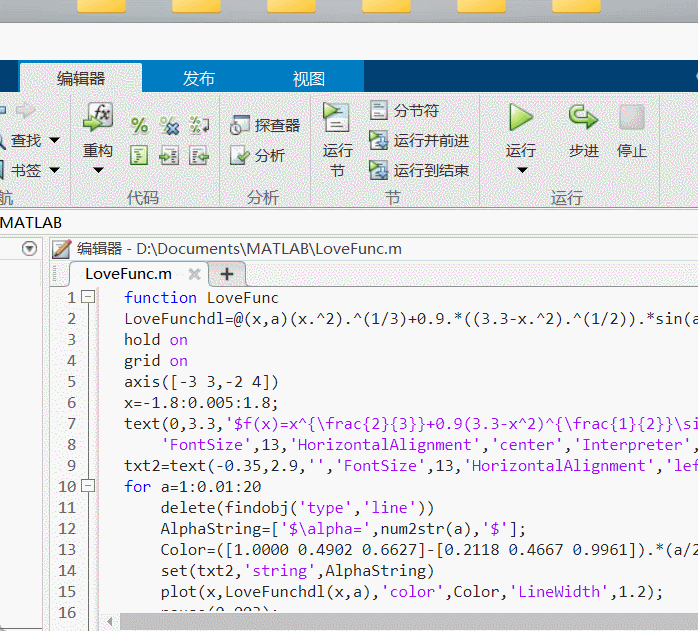Switch to the Editor (编辑器) tab

(81, 78)
